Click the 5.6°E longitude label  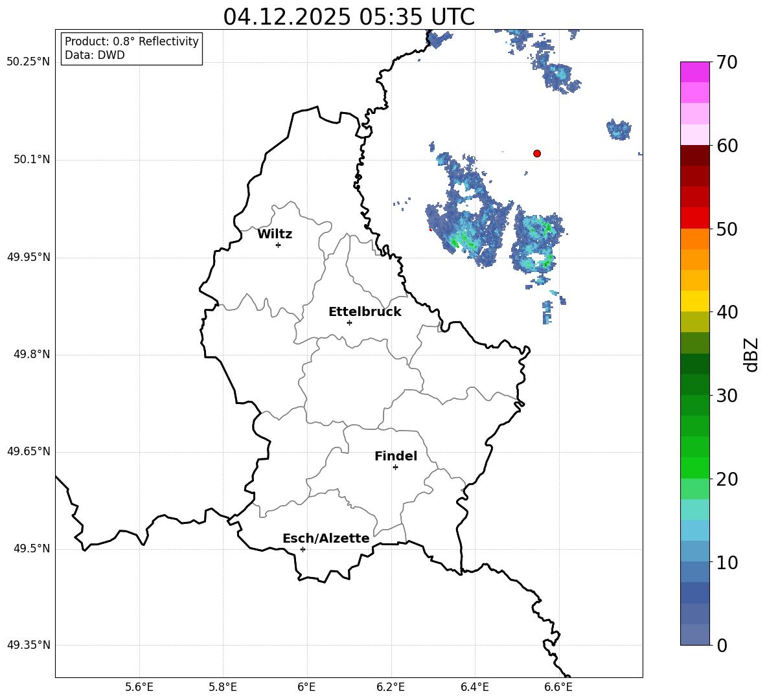(x=139, y=687)
